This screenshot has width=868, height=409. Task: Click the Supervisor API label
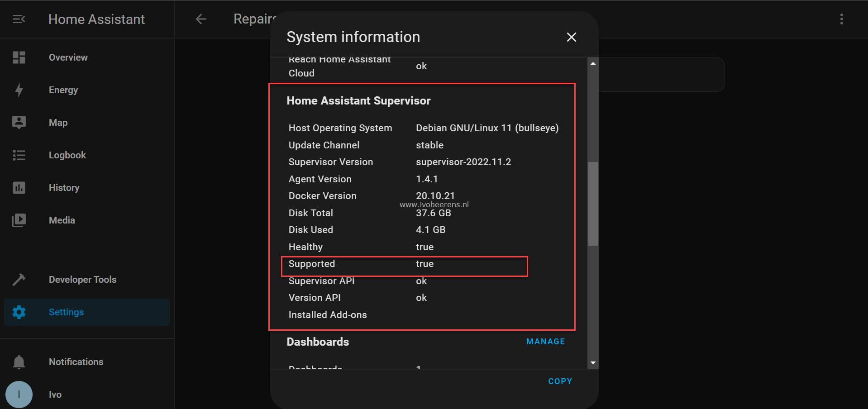click(321, 281)
